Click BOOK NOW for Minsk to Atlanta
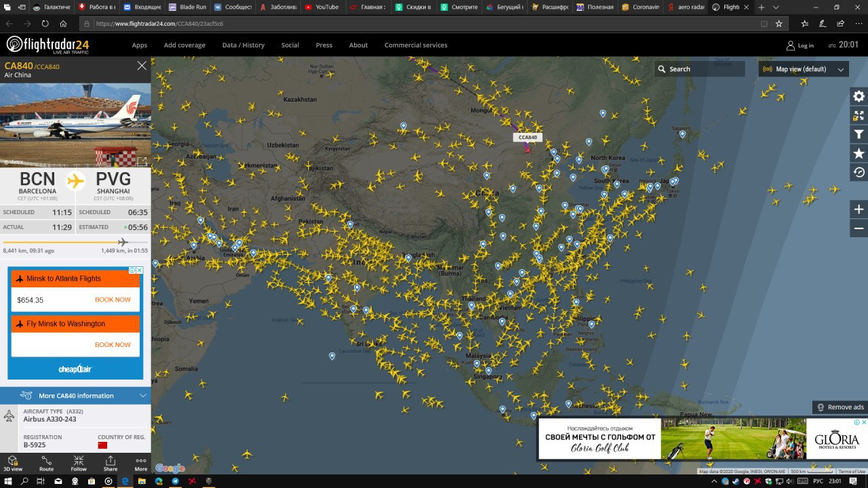Viewport: 868px width, 488px height. coord(113,300)
